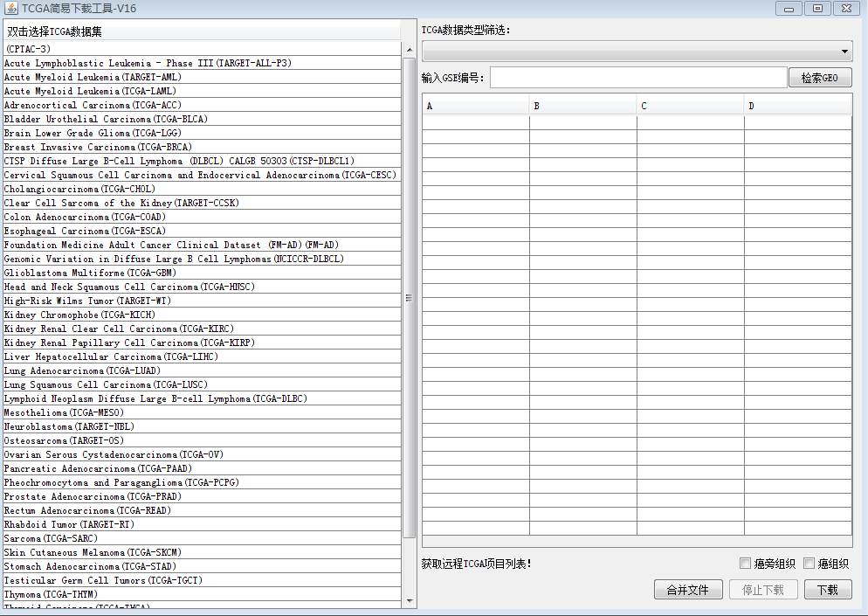The image size is (868, 616).
Task: Select Rectum Adenocarcinoma (TCGA-READ)
Action: pyautogui.click(x=202, y=511)
